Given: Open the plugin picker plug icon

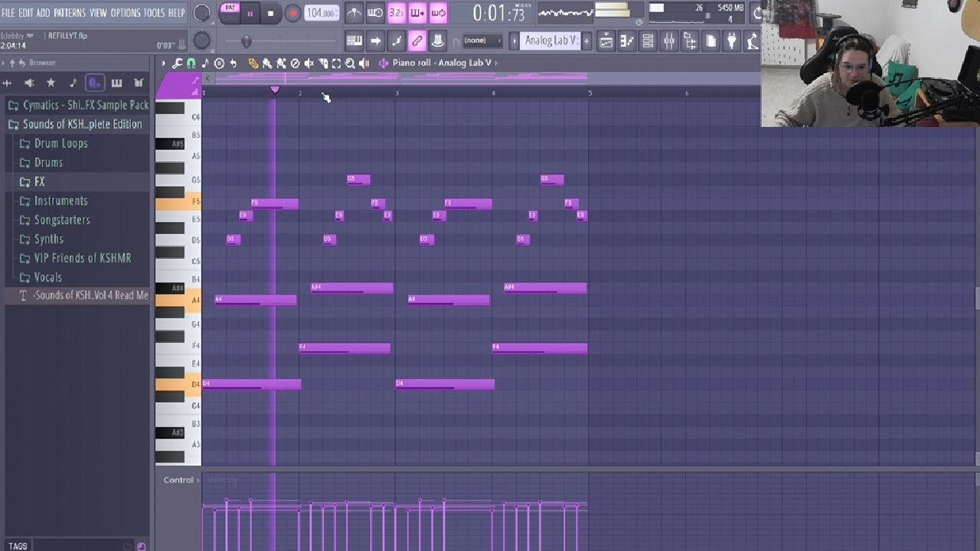Looking at the screenshot, I should pyautogui.click(x=731, y=41).
